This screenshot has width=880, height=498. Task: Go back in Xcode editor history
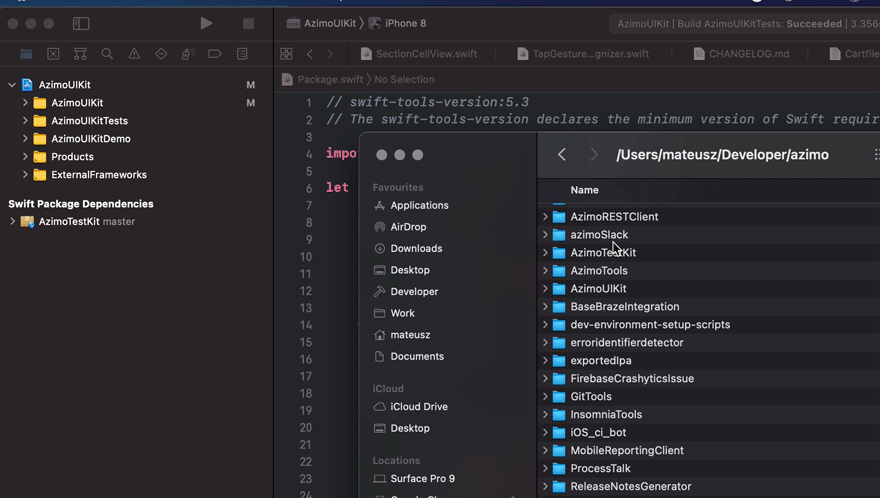(x=310, y=54)
